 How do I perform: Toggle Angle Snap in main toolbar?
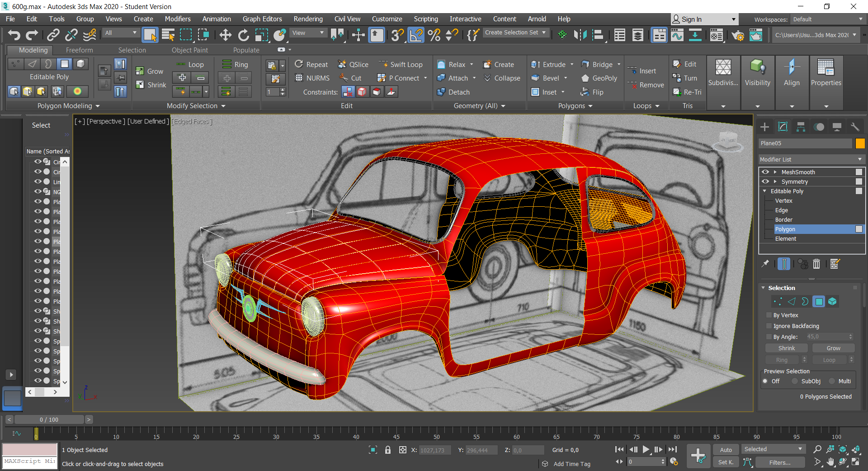click(x=416, y=35)
